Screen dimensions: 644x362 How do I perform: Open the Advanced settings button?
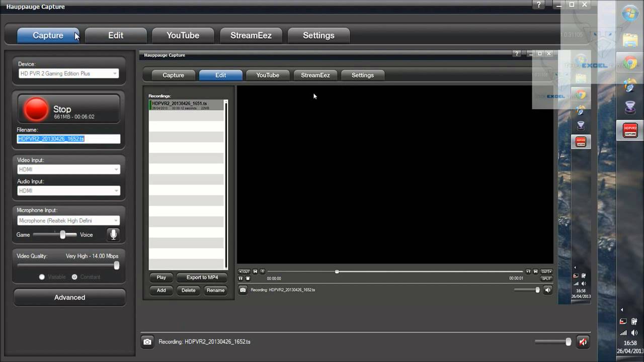click(69, 298)
